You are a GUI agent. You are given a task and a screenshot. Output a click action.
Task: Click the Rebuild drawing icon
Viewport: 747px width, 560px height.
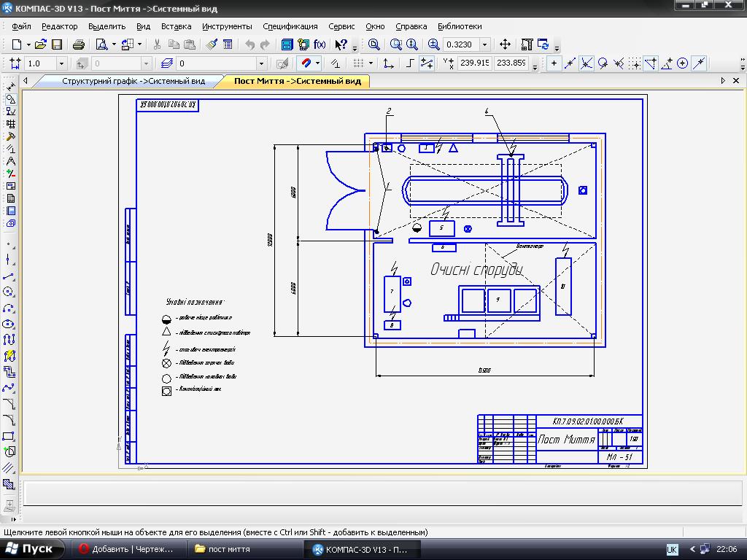pyautogui.click(x=527, y=44)
